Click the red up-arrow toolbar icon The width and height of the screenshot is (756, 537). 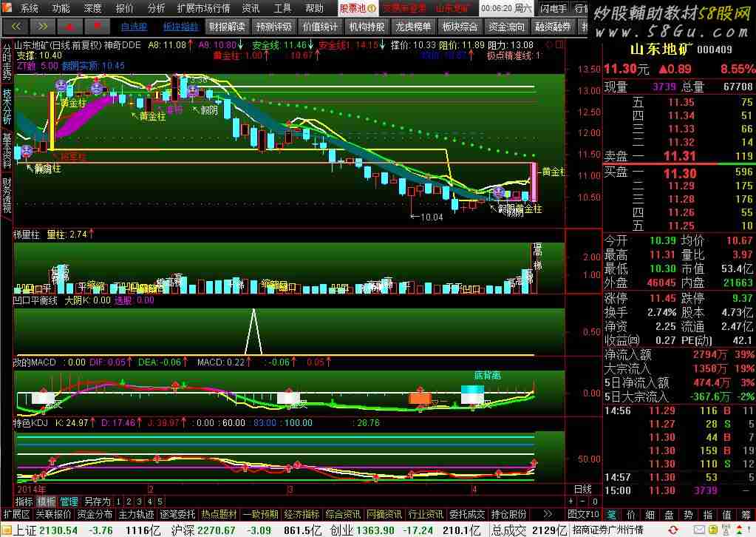69,26
